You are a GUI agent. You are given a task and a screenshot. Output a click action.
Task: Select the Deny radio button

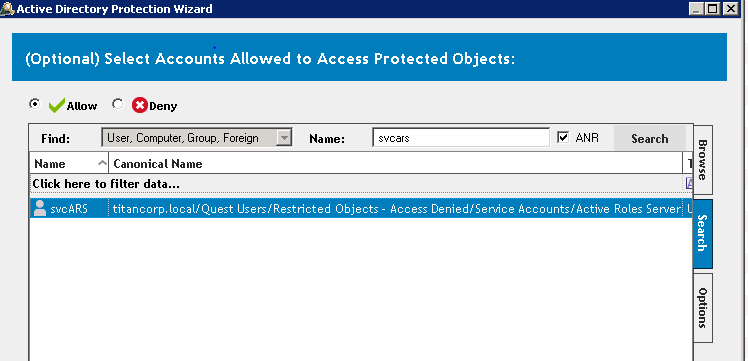(117, 103)
